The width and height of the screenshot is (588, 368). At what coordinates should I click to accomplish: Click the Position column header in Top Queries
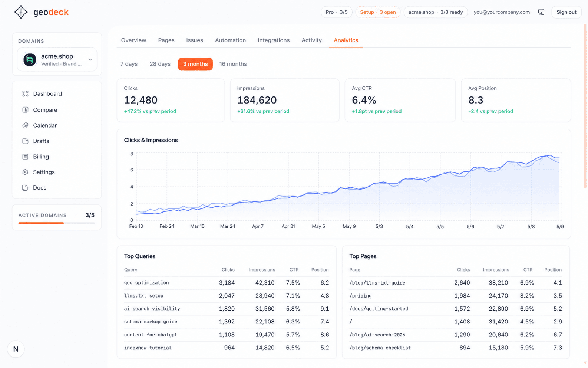[320, 270]
